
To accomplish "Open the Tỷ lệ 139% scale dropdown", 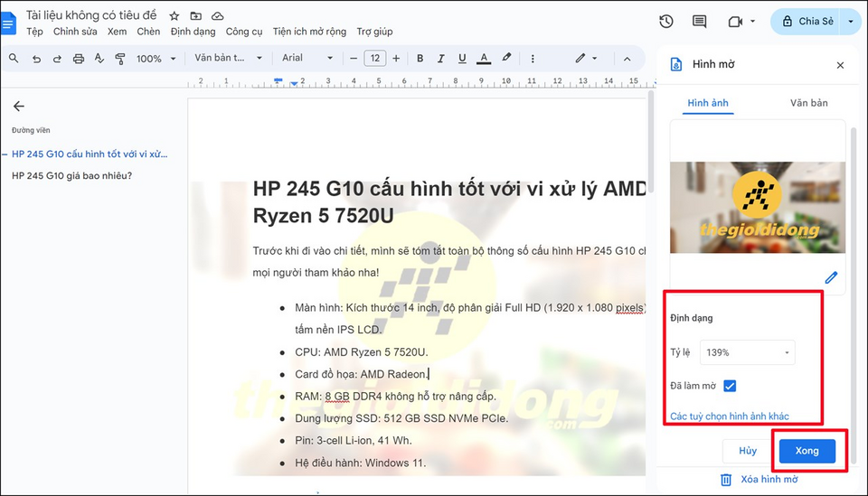I will (748, 352).
